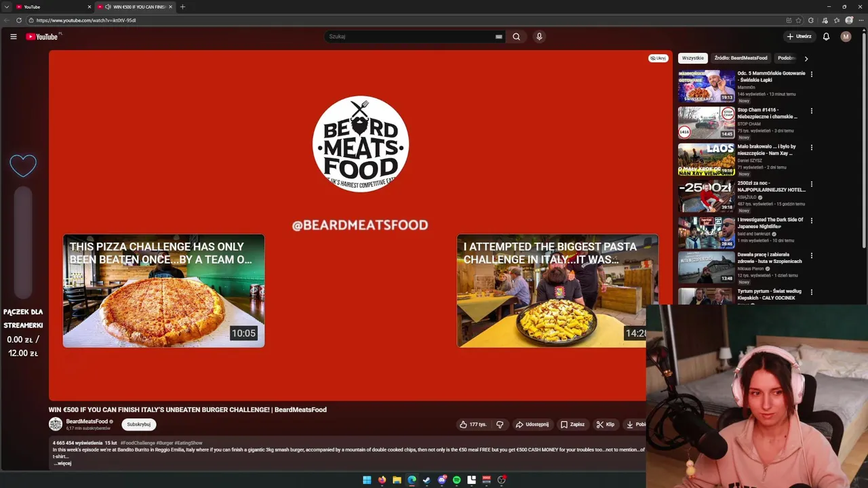This screenshot has height=488, width=868.
Task: Click the magnifier search button
Action: (516, 37)
